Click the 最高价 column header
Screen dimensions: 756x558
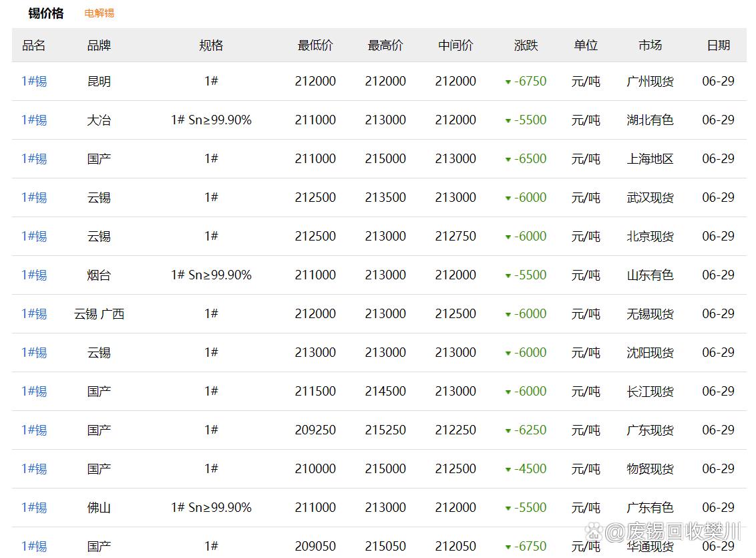(385, 45)
